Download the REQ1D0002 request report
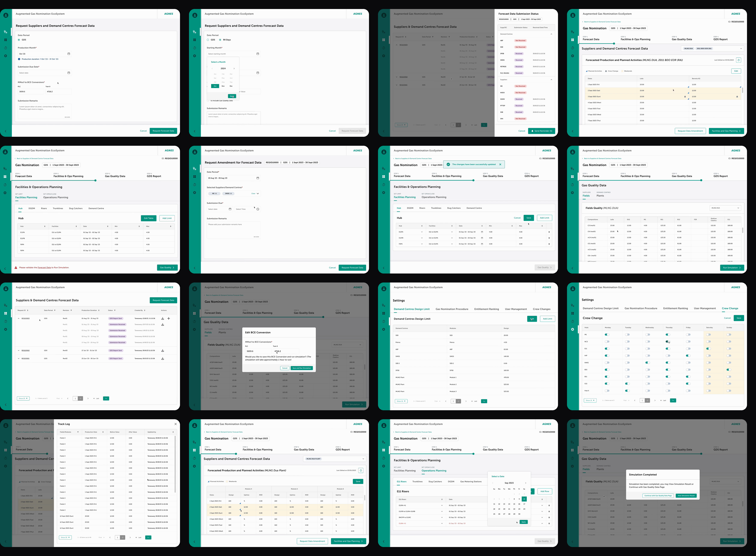 pos(163,350)
